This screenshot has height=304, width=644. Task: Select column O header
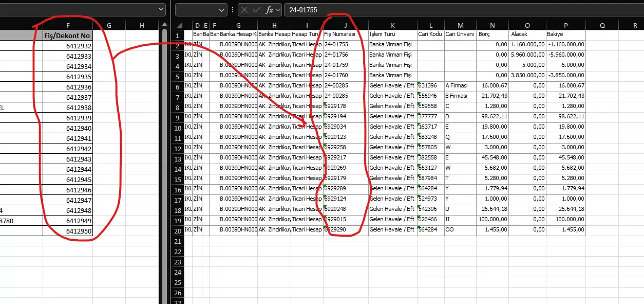pos(527,25)
